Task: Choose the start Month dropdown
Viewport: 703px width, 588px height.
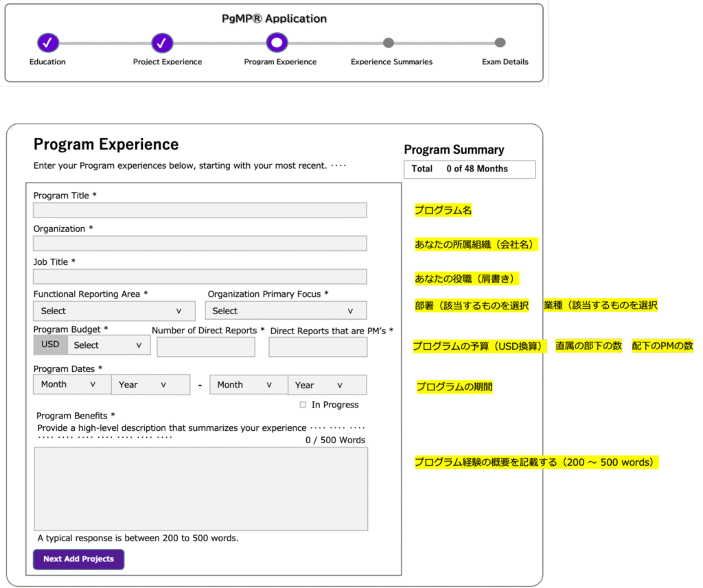Action: pyautogui.click(x=71, y=385)
